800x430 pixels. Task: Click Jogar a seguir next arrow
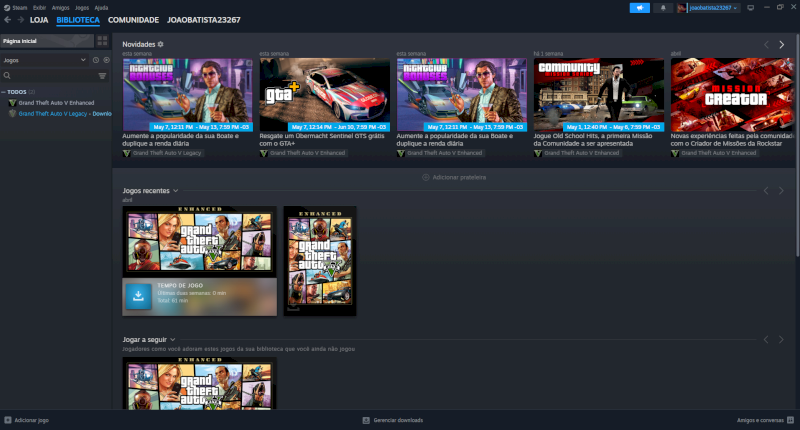(781, 340)
